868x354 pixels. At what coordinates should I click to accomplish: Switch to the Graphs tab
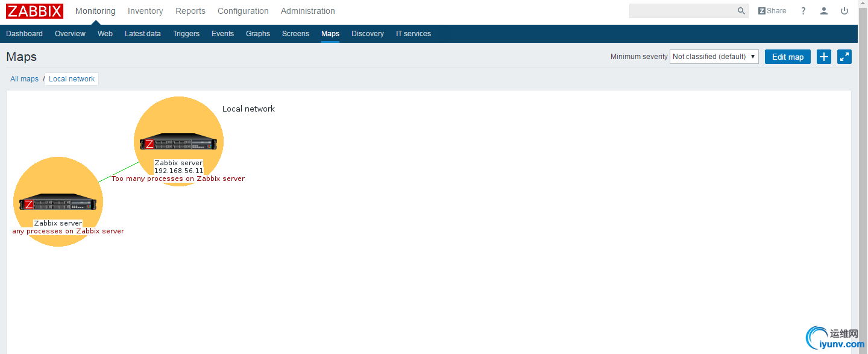coord(258,34)
